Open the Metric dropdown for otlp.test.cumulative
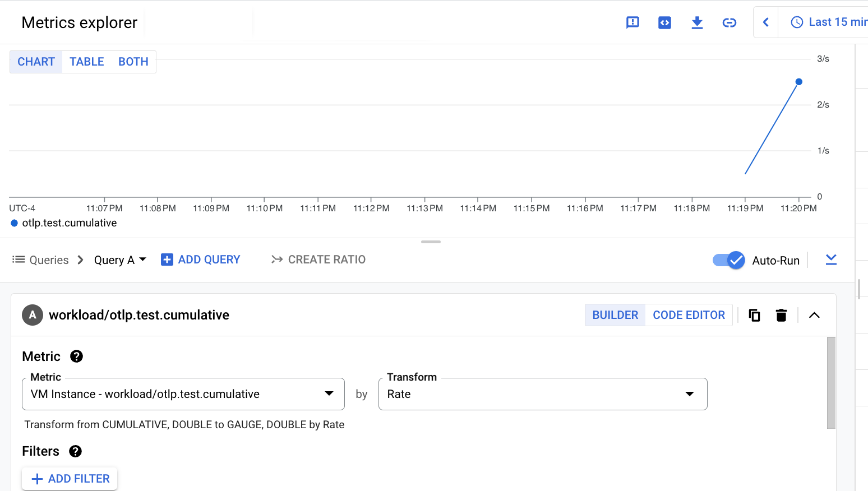The height and width of the screenshot is (491, 868). click(x=183, y=393)
